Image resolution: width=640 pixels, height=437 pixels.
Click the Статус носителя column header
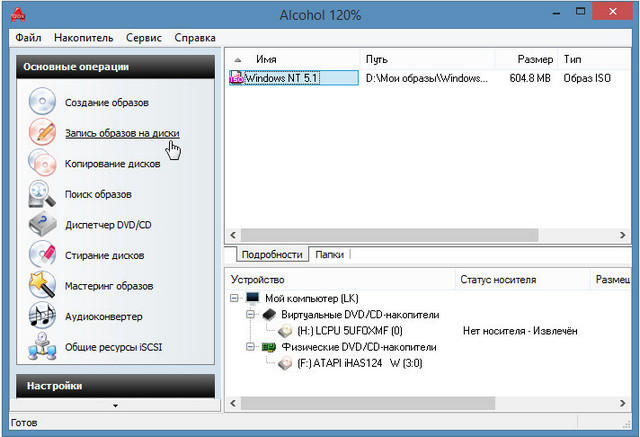tap(522, 280)
